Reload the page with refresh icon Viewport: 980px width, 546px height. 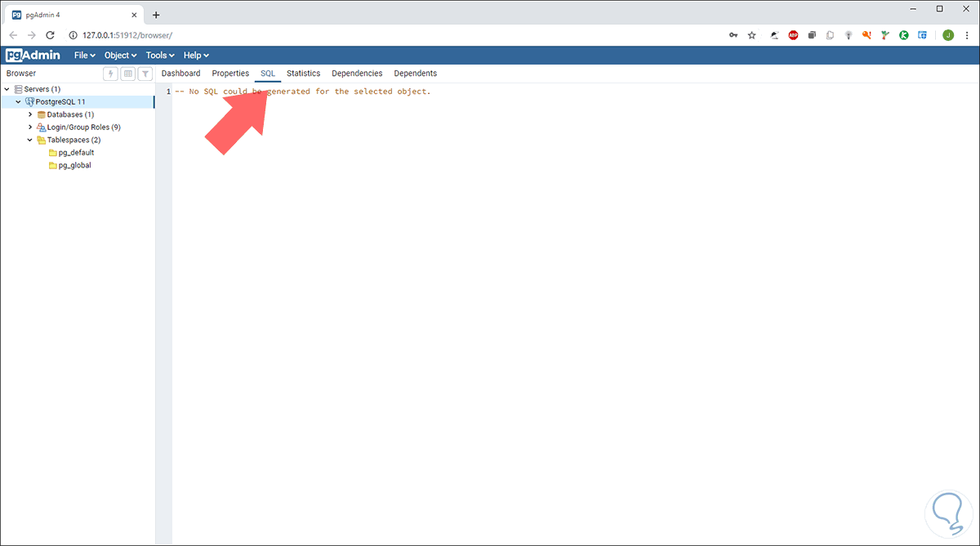tap(50, 35)
